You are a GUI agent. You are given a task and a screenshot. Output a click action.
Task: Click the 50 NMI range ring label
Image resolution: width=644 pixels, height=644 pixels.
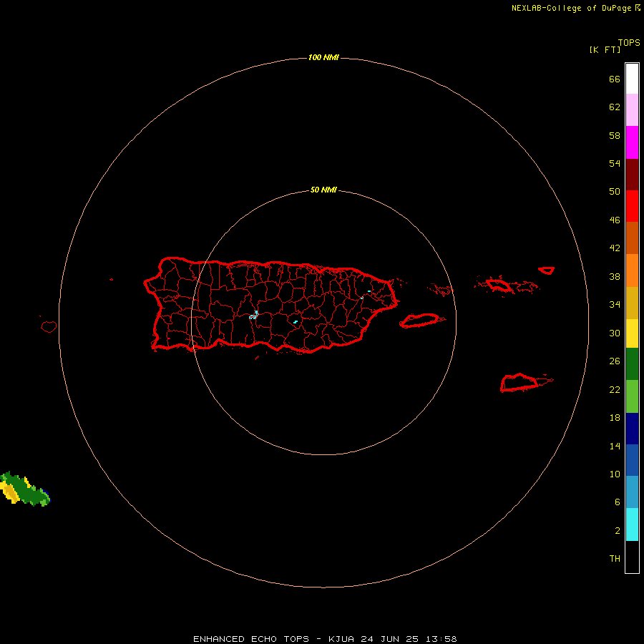point(323,190)
